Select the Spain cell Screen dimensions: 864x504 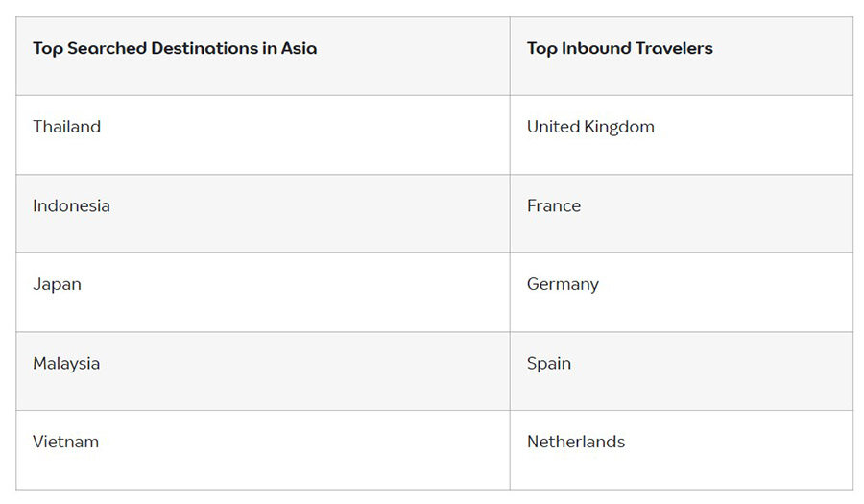[682, 372]
